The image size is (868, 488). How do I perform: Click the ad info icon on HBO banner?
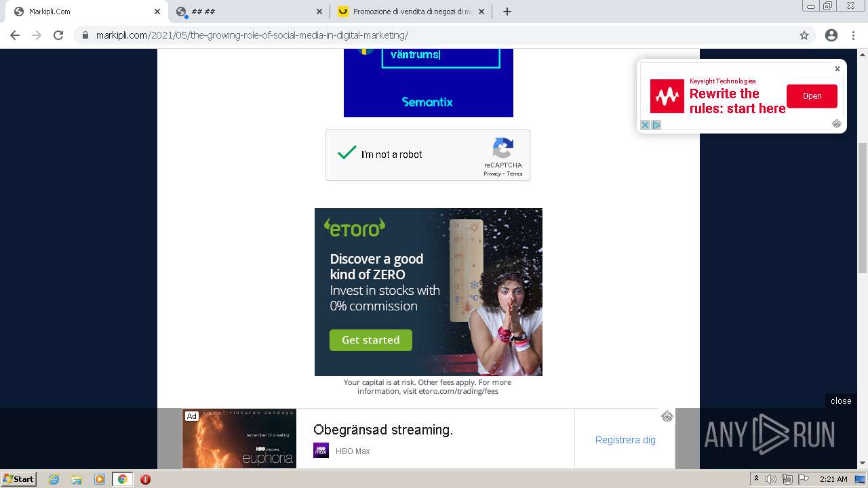point(667,416)
